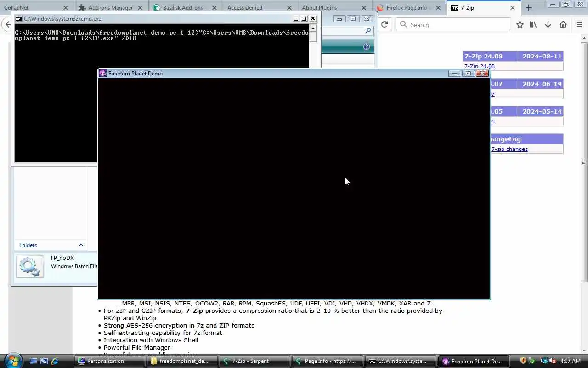Click the 2024-06-19 date cell
The width and height of the screenshot is (588, 368).
(542, 84)
